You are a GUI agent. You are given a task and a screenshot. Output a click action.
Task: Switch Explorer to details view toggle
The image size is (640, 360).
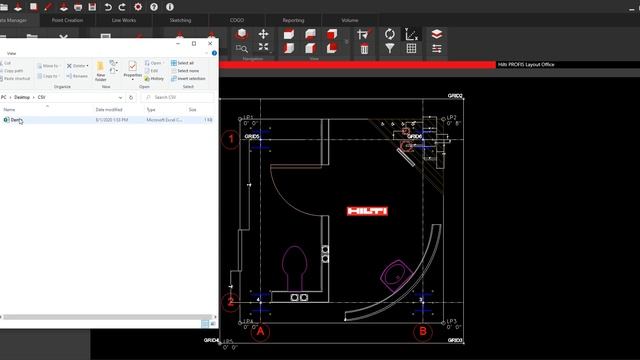[205, 323]
